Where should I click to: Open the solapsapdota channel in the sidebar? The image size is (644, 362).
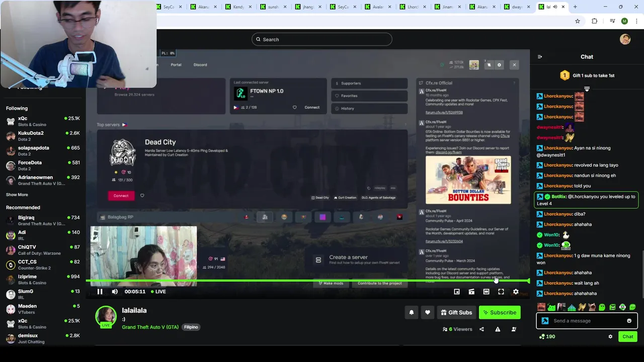[x=43, y=151]
